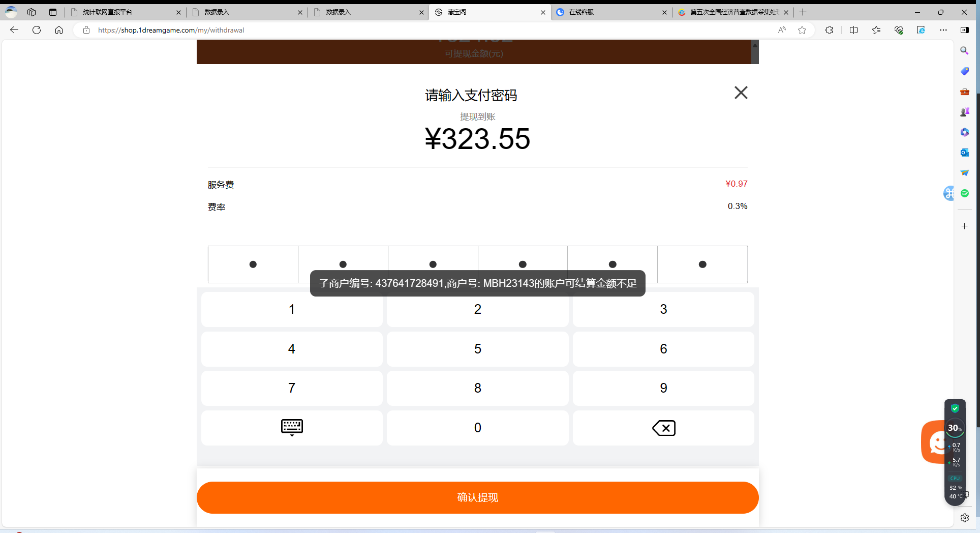
Task: Click the insufficient balance toast message
Action: tap(478, 283)
